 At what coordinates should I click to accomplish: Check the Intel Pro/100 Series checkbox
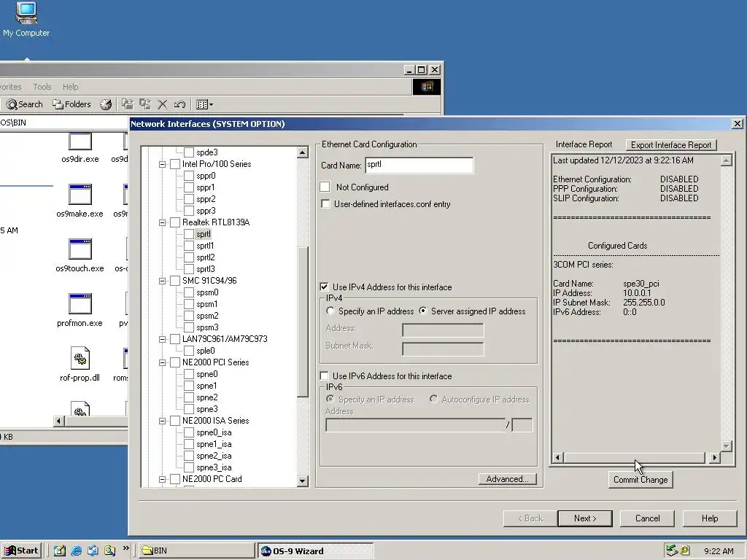point(175,164)
